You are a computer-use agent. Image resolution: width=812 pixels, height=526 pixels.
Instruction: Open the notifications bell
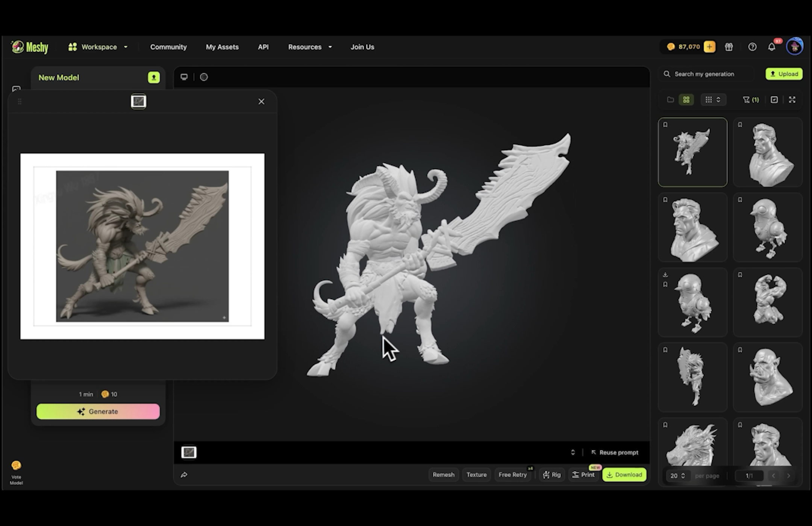(x=771, y=47)
